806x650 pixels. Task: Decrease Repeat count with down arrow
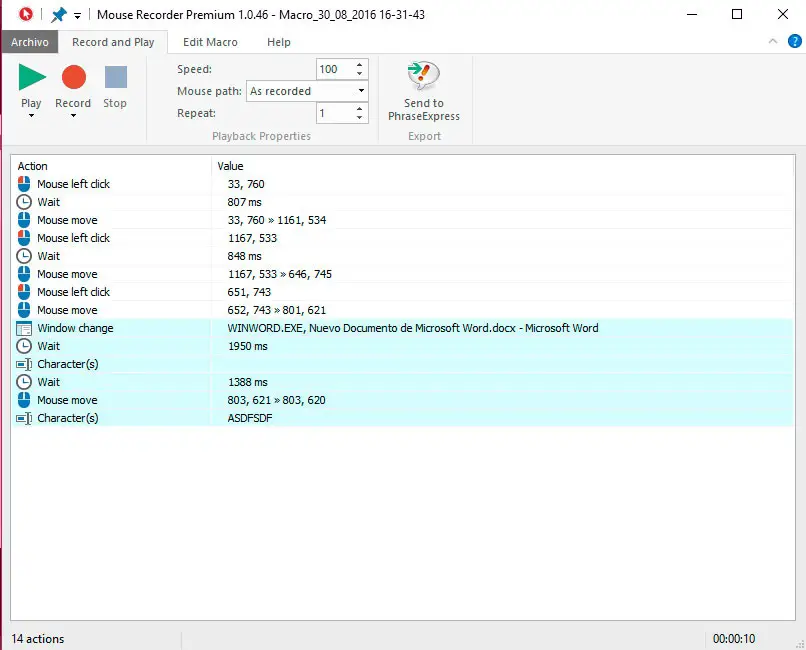point(359,118)
